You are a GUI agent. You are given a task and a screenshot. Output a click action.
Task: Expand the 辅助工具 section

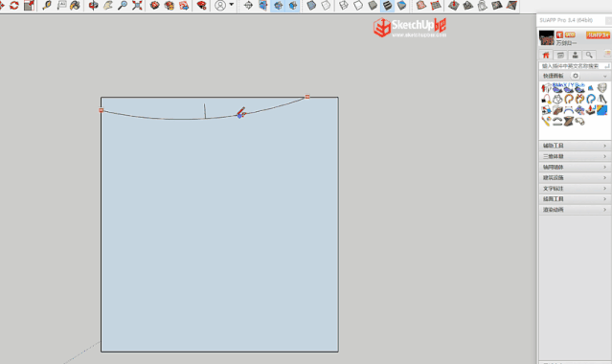point(575,146)
